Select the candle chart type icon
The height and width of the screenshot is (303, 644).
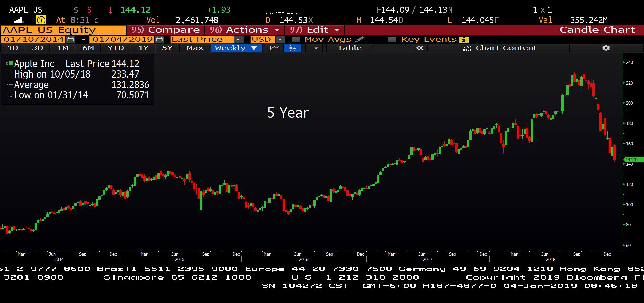292,48
